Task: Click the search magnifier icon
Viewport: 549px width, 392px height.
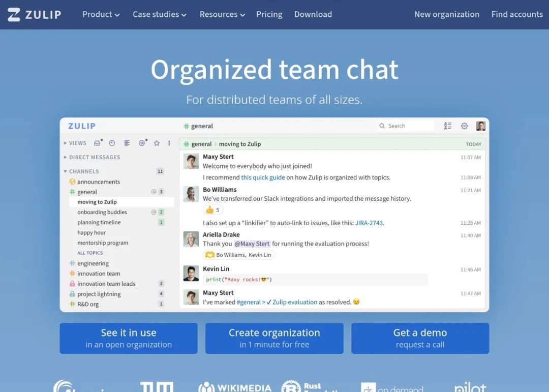Action: click(x=382, y=126)
